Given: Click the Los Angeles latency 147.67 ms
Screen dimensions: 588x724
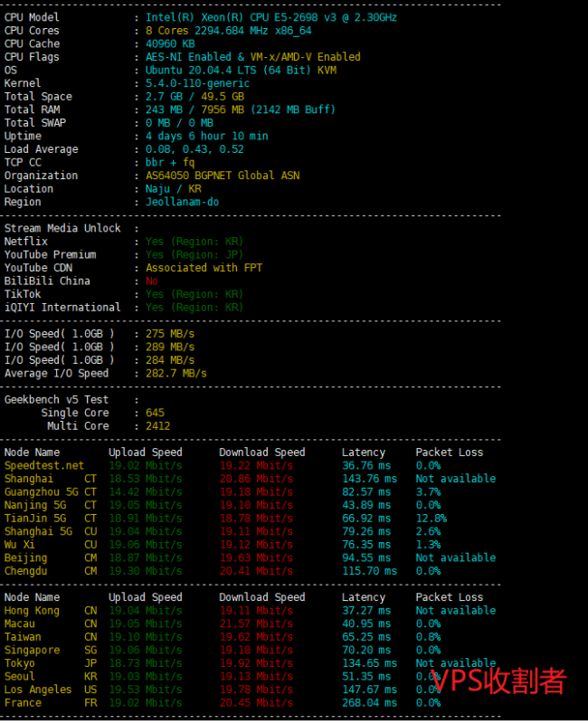Looking at the screenshot, I should coord(368,690).
